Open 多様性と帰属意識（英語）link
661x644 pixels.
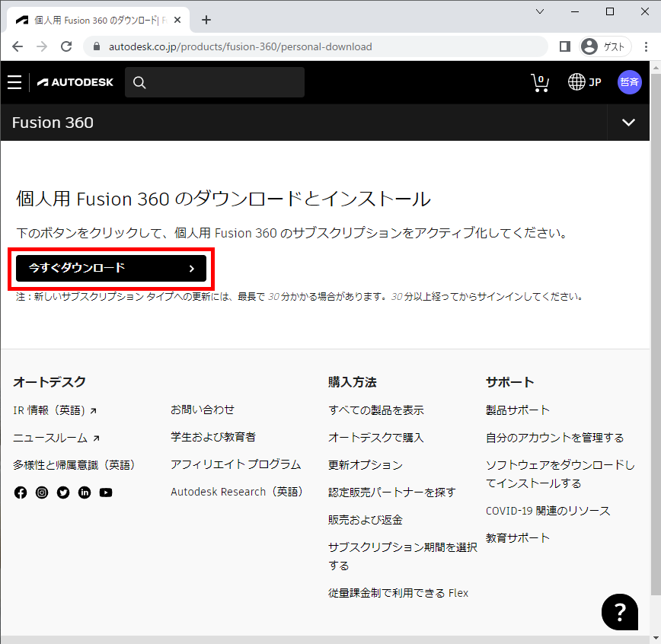[x=74, y=465]
